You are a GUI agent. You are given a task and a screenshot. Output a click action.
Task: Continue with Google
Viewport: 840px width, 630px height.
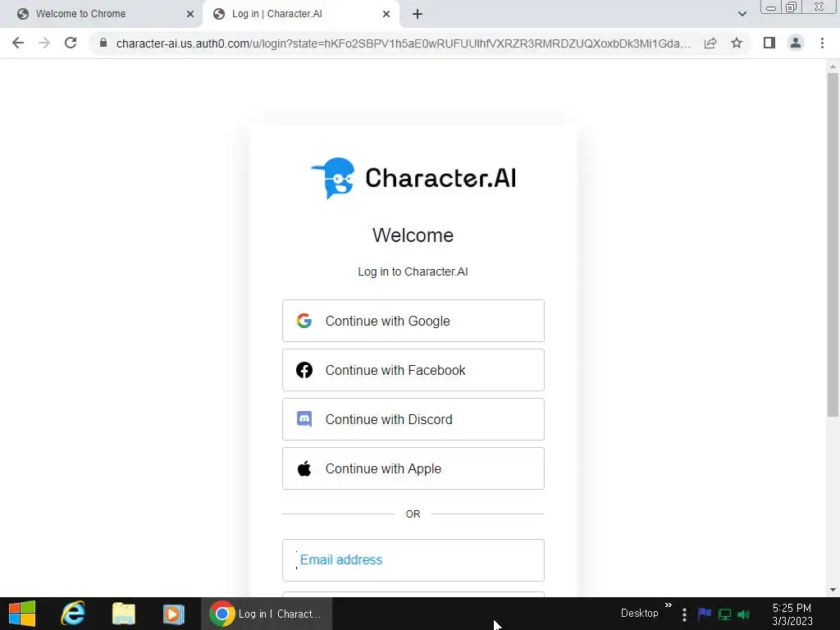click(x=413, y=321)
